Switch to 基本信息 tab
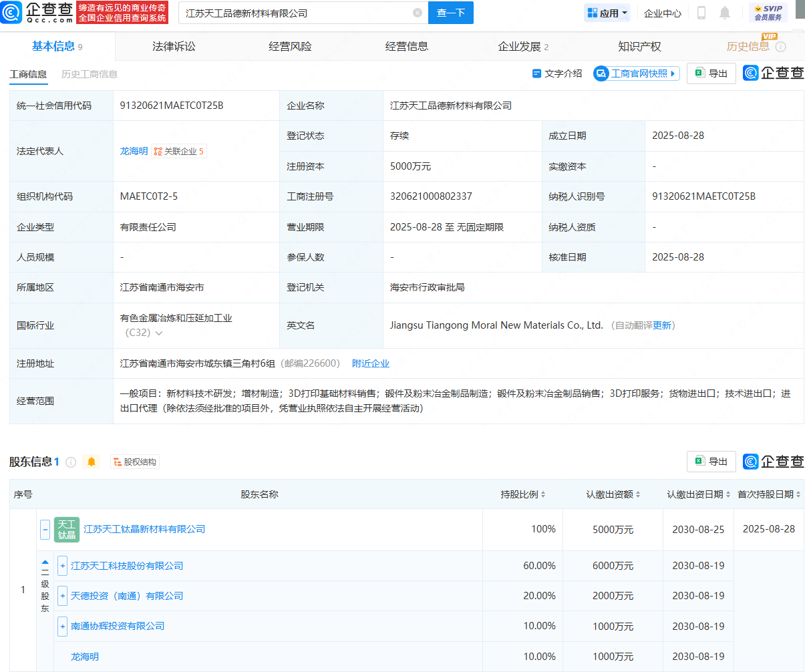Screen dimensions: 805x672 point(57,46)
